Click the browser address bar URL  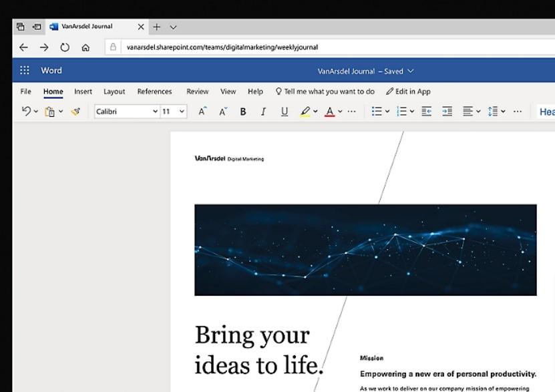tap(222, 47)
